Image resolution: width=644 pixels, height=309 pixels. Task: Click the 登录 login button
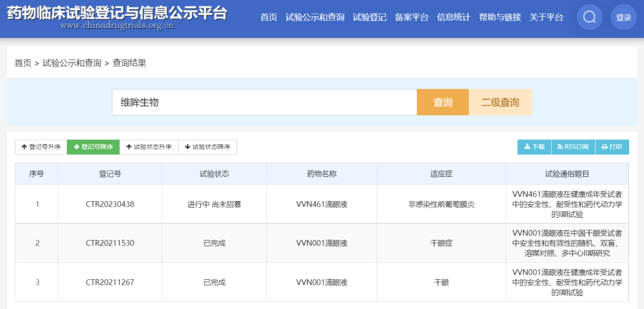(624, 17)
